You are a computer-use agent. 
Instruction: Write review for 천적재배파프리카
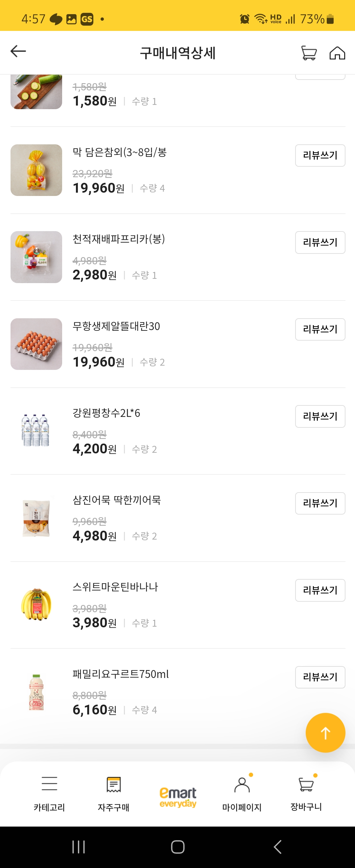[x=320, y=242]
